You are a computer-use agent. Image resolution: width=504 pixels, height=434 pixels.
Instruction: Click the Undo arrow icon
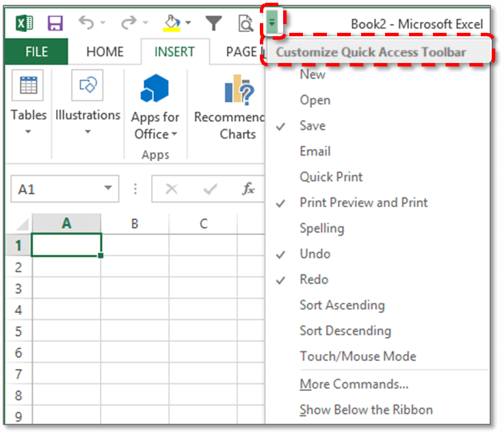pos(86,23)
